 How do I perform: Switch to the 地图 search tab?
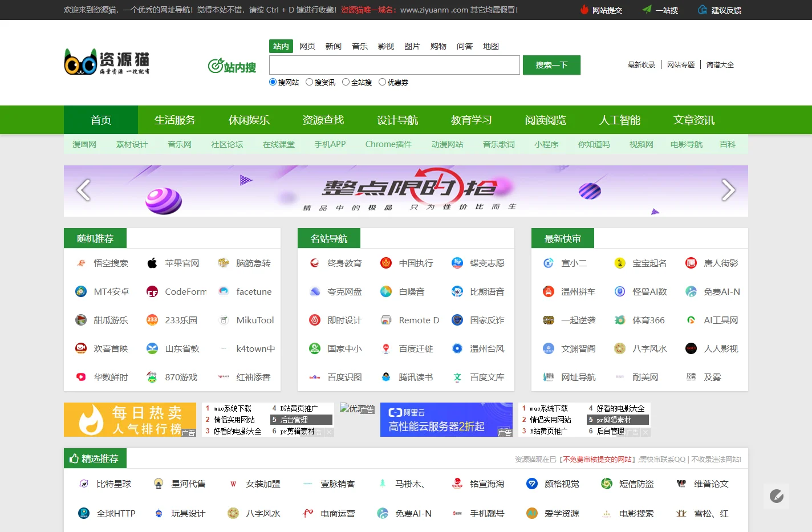pos(491,46)
